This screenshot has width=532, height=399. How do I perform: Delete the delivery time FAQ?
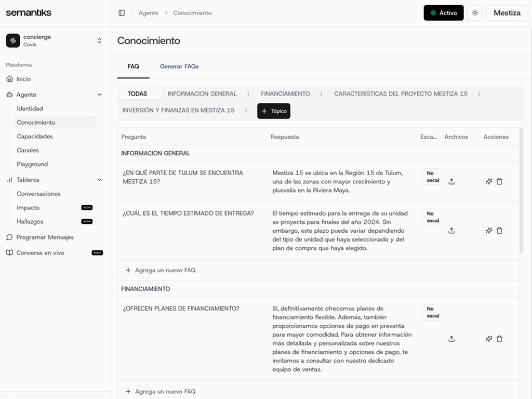(x=499, y=231)
